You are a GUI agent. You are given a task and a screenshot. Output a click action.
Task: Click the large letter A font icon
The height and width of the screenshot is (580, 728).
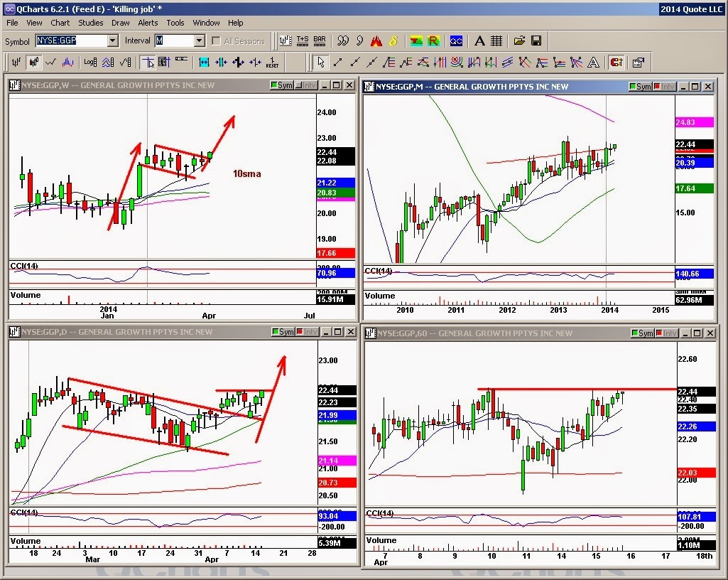tap(479, 41)
